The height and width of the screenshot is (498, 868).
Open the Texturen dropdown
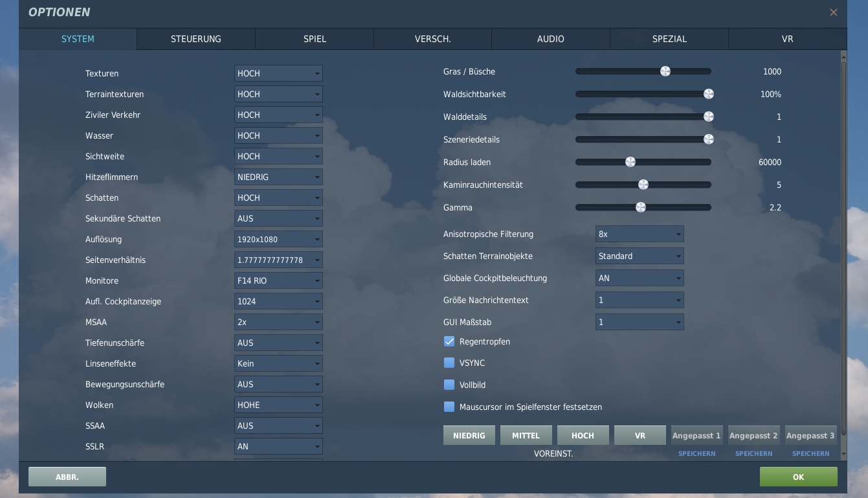278,73
